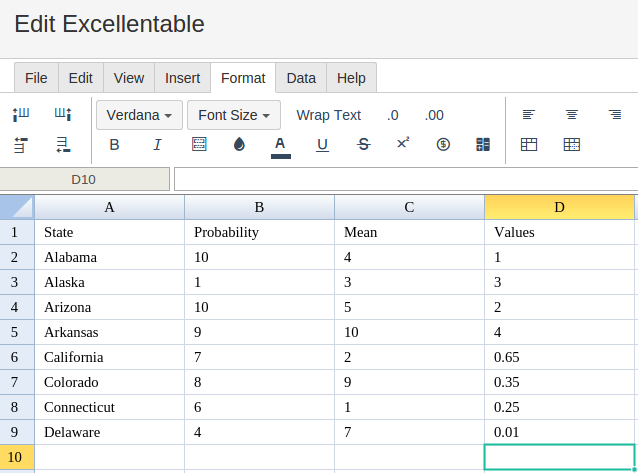Align text to the center
This screenshot has height=473, width=638.
pos(572,115)
